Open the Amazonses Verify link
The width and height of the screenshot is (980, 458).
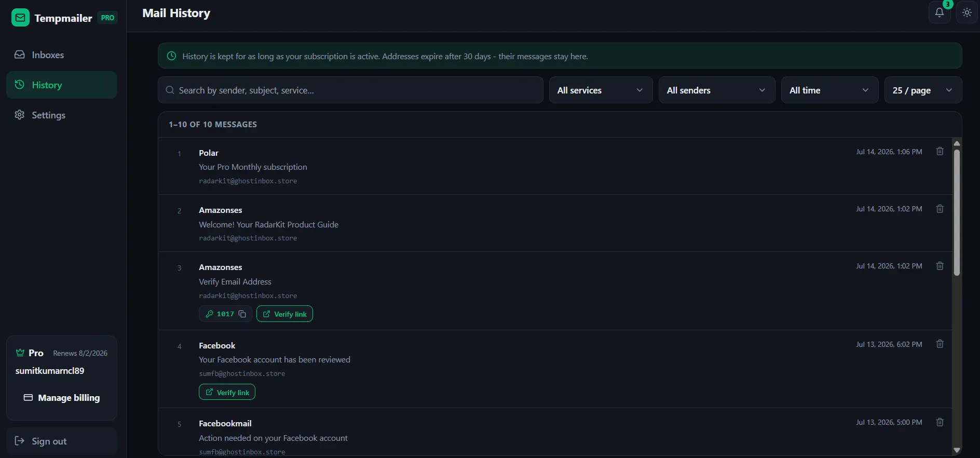click(x=284, y=314)
